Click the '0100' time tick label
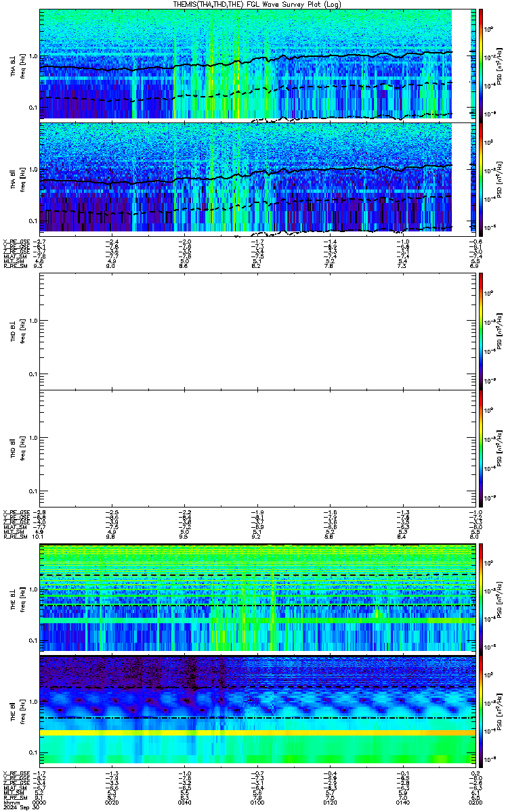This screenshot has width=508, height=812. click(x=256, y=802)
